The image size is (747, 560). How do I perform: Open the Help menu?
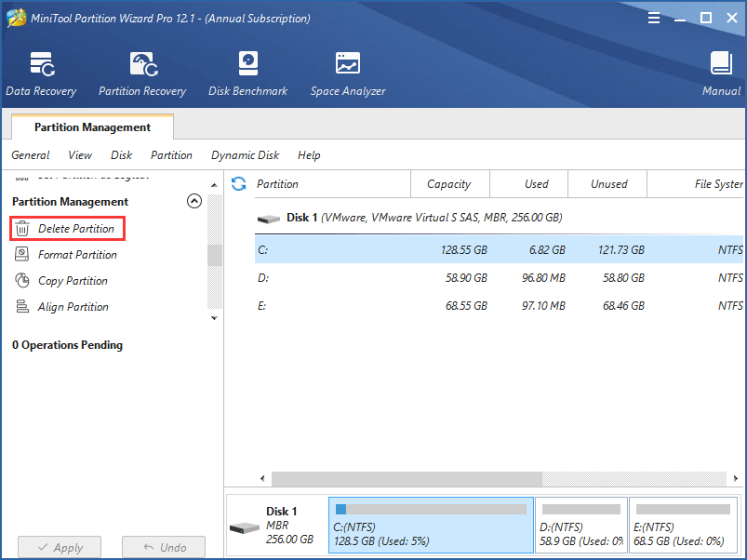pos(309,155)
